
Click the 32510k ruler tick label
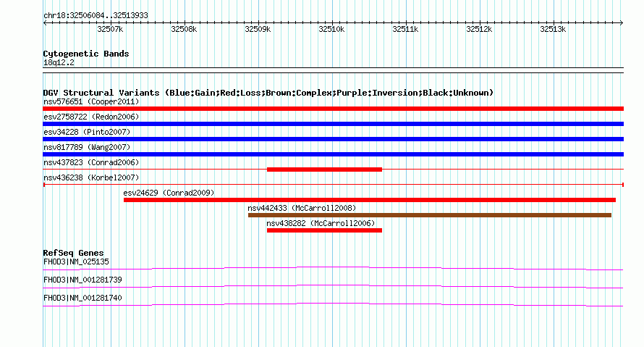click(331, 29)
